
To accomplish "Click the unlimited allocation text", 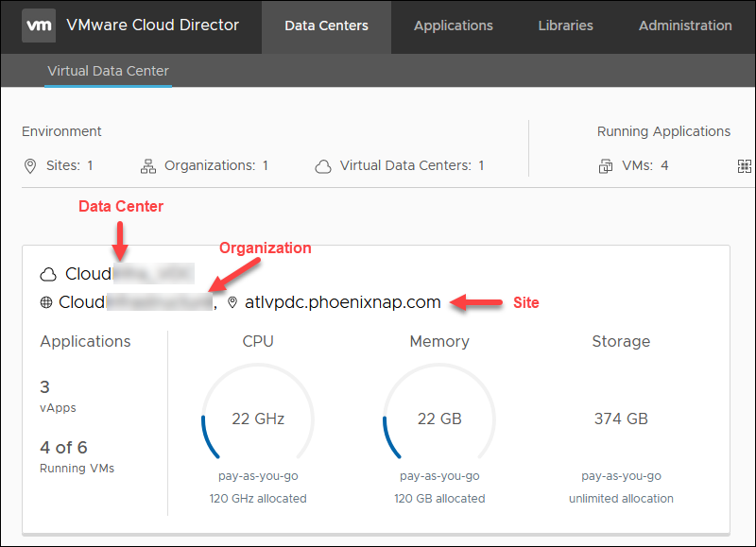I will click(621, 498).
